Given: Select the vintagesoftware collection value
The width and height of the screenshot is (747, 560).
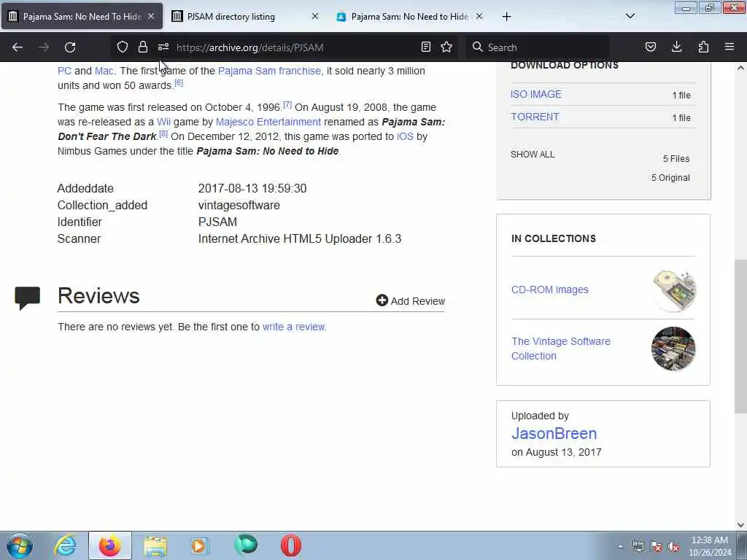Looking at the screenshot, I should coord(239,206).
